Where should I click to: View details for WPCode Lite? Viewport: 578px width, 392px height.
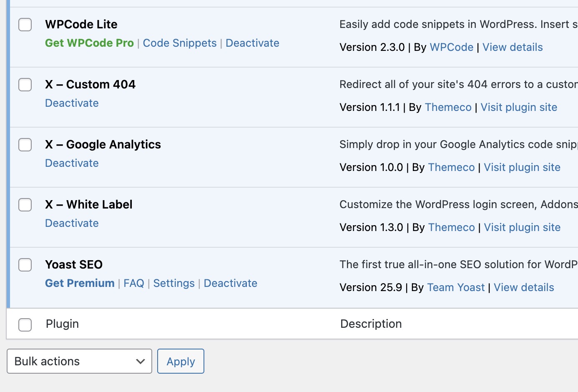(x=513, y=47)
